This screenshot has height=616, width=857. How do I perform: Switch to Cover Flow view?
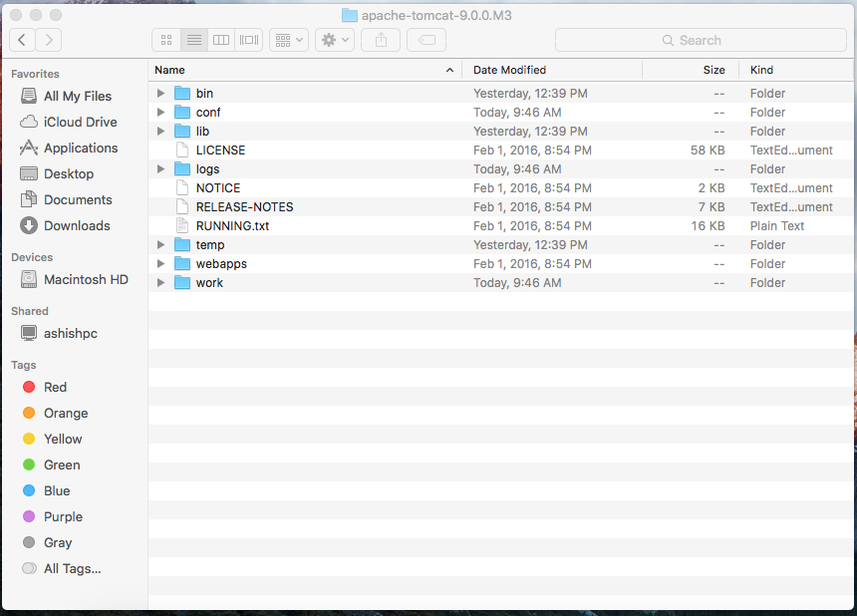point(249,40)
